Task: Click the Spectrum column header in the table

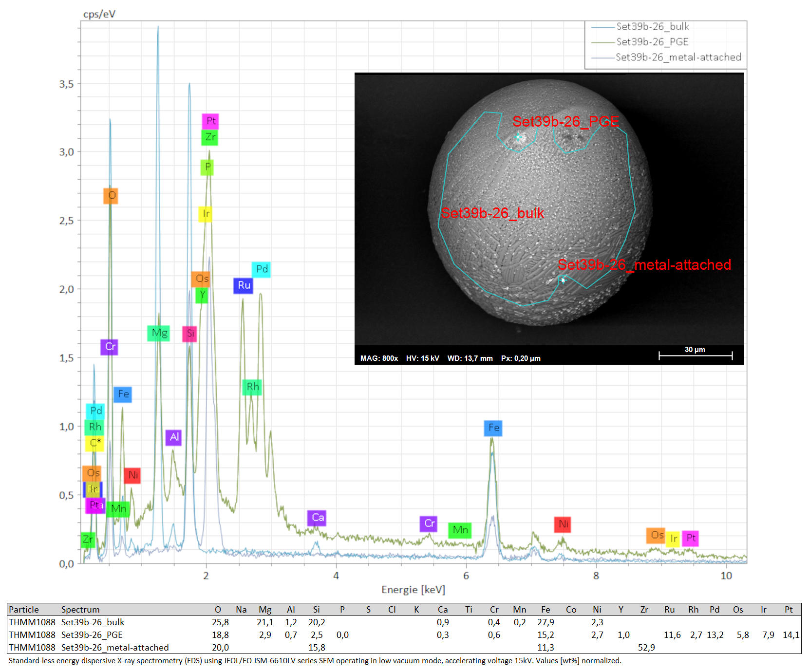Action: pyautogui.click(x=80, y=610)
